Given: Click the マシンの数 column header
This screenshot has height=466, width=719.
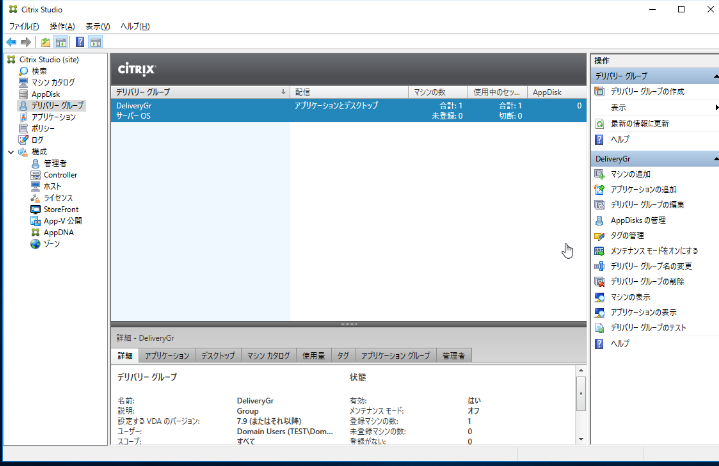Looking at the screenshot, I should coord(438,92).
